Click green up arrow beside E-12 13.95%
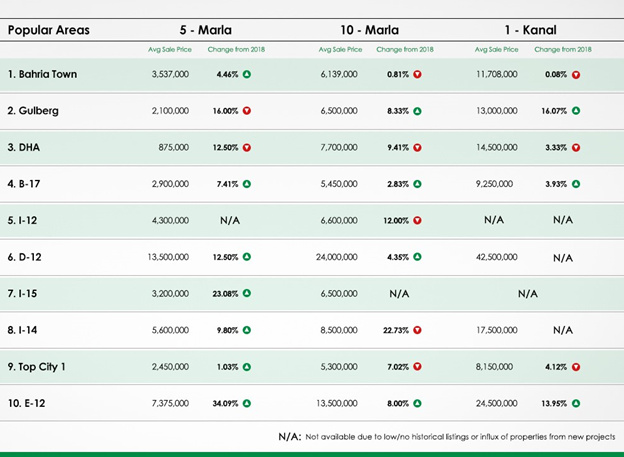The width and height of the screenshot is (624, 457). click(576, 403)
